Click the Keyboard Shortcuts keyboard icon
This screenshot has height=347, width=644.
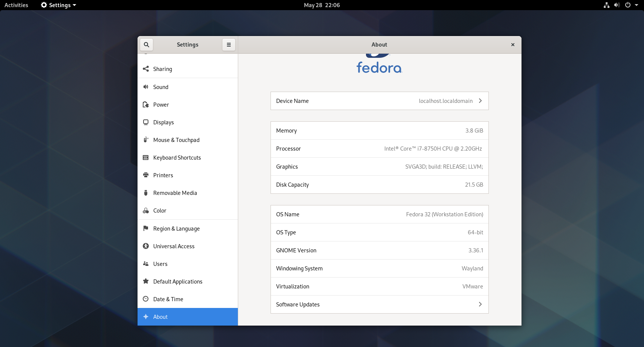tap(146, 157)
